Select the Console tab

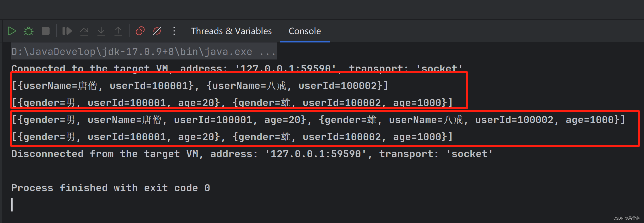tap(305, 31)
